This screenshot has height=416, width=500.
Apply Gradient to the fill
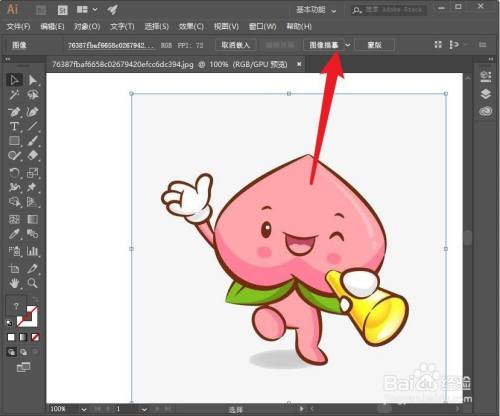click(x=23, y=337)
